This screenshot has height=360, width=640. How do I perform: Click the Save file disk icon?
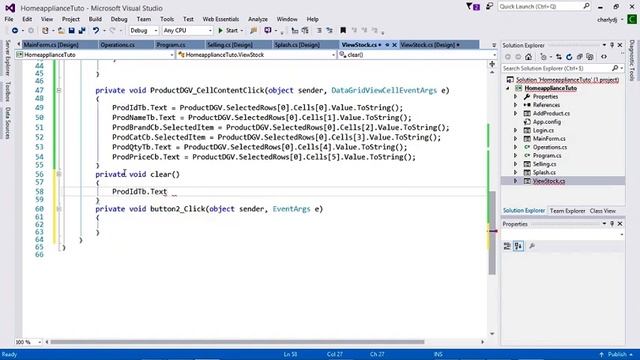[x=71, y=31]
